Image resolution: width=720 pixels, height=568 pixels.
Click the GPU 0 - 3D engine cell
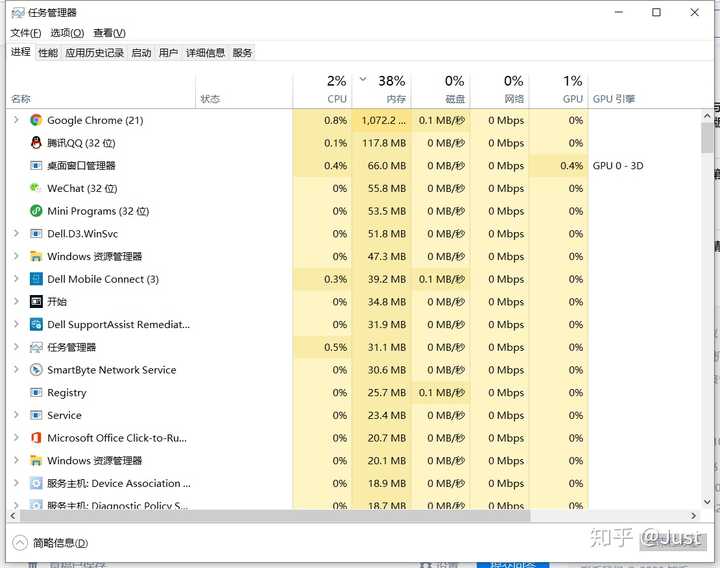pos(618,165)
